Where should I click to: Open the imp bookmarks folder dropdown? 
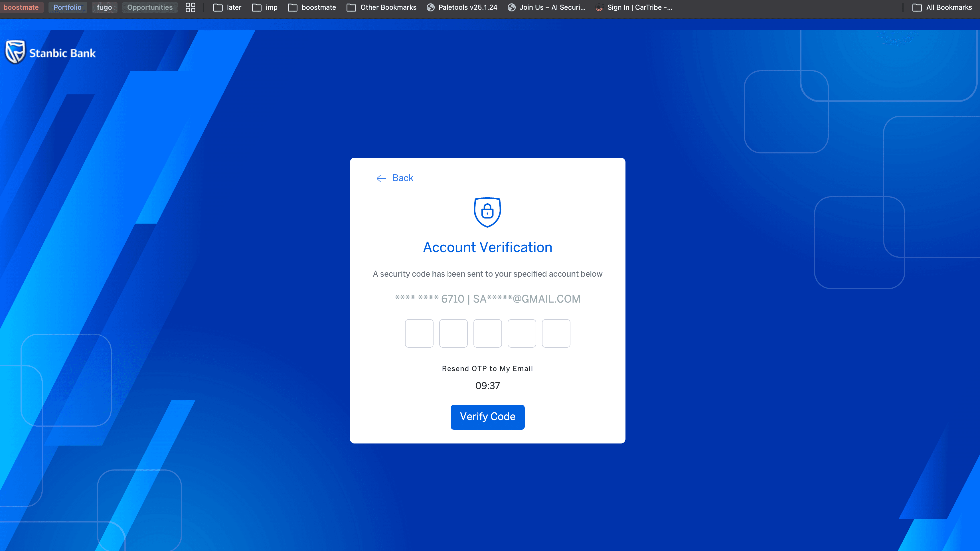pos(265,7)
